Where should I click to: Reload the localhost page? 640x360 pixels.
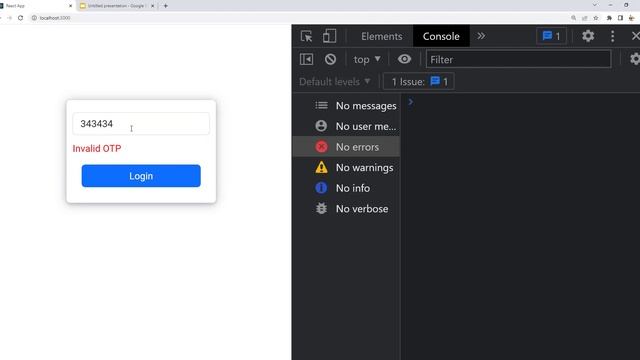click(x=20, y=18)
